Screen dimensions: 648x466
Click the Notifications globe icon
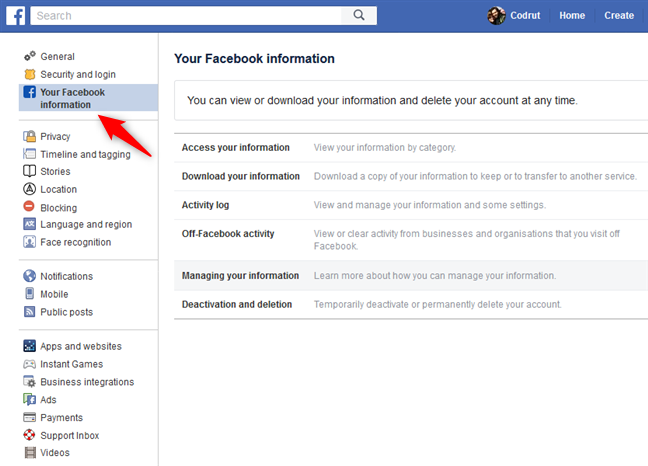coord(29,276)
